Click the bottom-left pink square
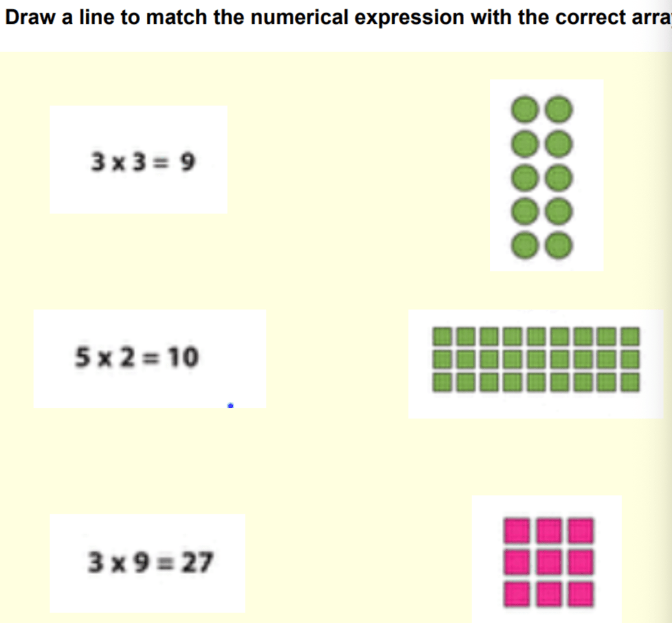Image resolution: width=672 pixels, height=623 pixels. pyautogui.click(x=517, y=595)
